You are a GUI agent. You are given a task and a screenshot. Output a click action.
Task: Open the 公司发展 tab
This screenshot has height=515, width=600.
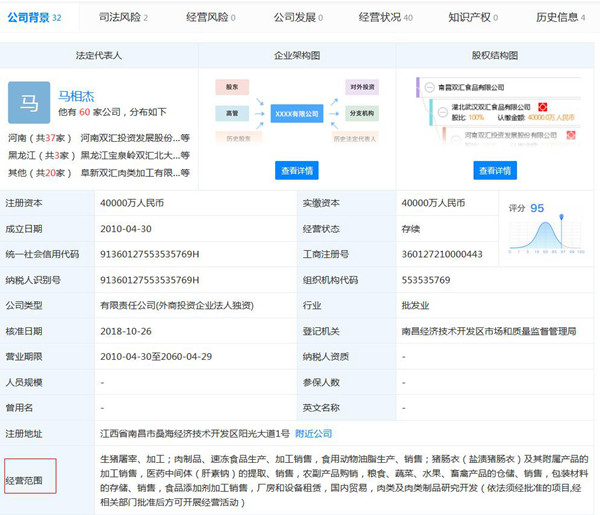pyautogui.click(x=297, y=17)
